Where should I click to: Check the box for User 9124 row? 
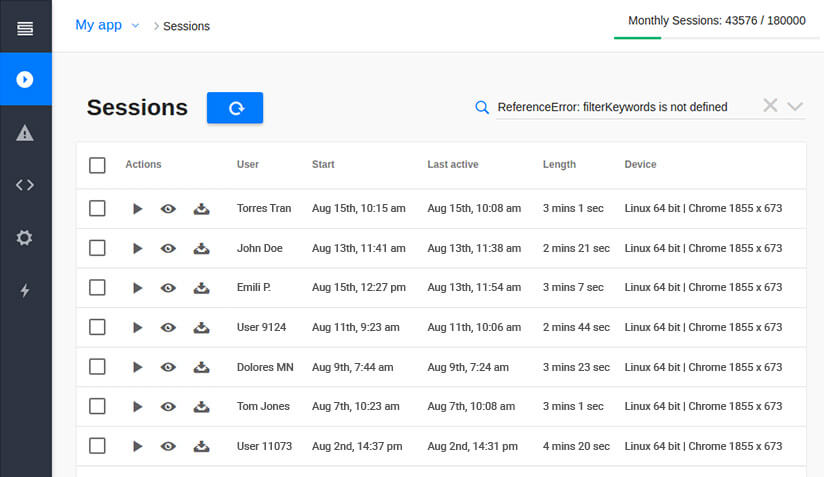click(x=97, y=327)
